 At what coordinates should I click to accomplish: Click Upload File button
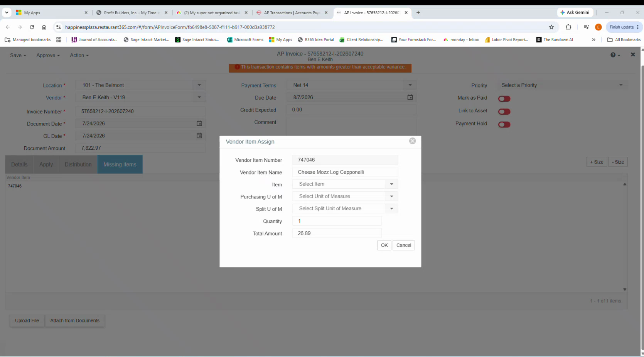27,321
